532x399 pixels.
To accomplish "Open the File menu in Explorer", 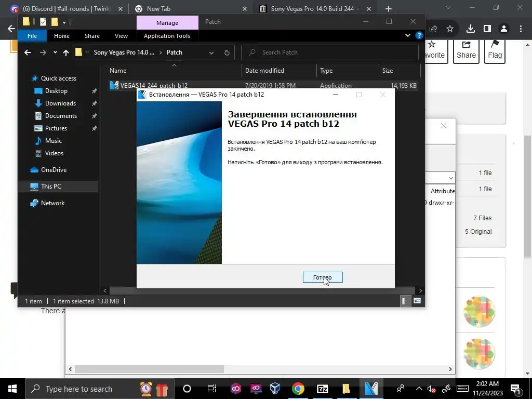I will click(x=32, y=36).
